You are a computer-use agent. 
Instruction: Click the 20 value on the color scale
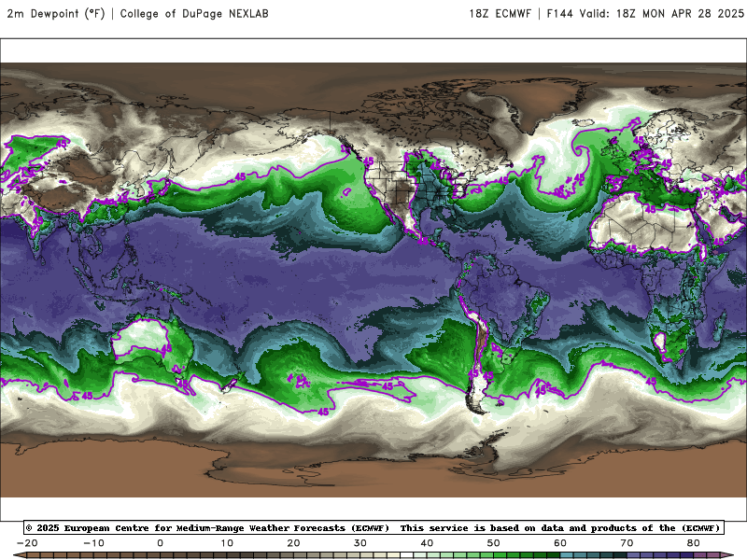(x=293, y=543)
